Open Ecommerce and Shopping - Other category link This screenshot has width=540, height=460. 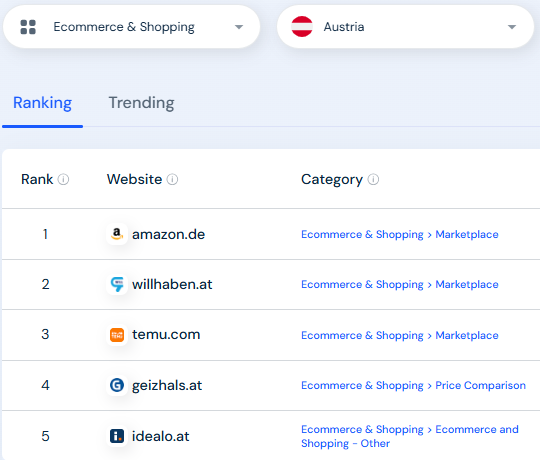410,436
